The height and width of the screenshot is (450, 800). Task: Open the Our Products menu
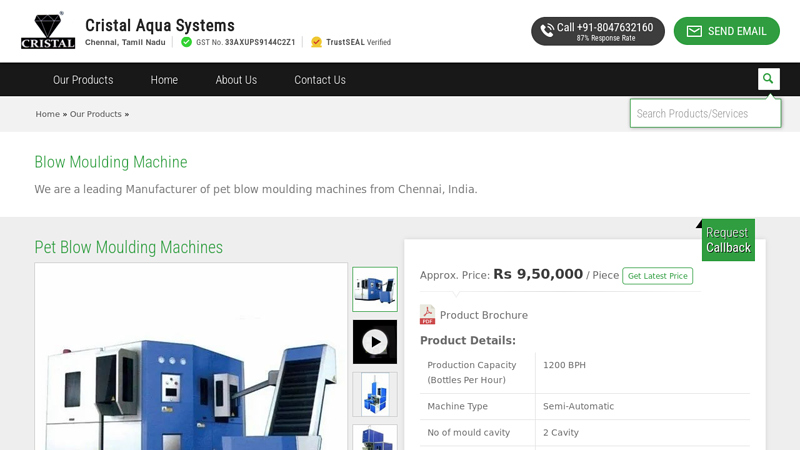[x=83, y=80]
